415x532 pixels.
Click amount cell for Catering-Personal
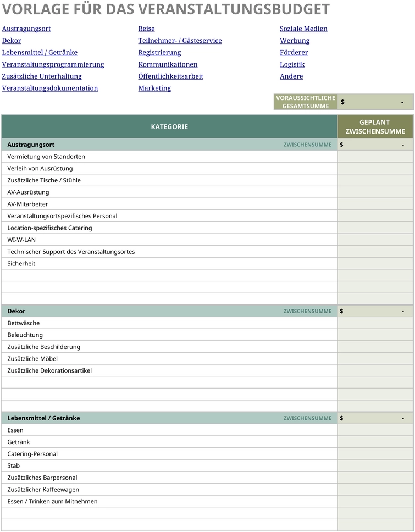[x=375, y=453]
